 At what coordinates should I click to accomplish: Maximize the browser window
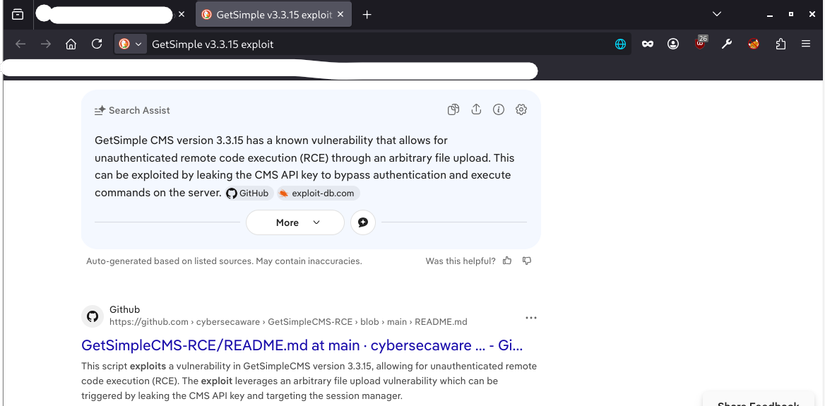click(791, 14)
